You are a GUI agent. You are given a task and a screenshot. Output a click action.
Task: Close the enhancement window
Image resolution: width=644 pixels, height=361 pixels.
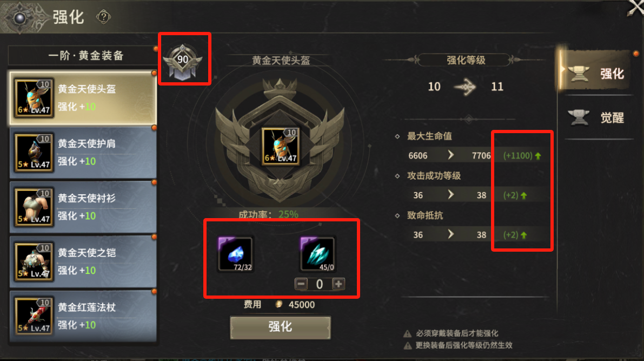pos(636,8)
